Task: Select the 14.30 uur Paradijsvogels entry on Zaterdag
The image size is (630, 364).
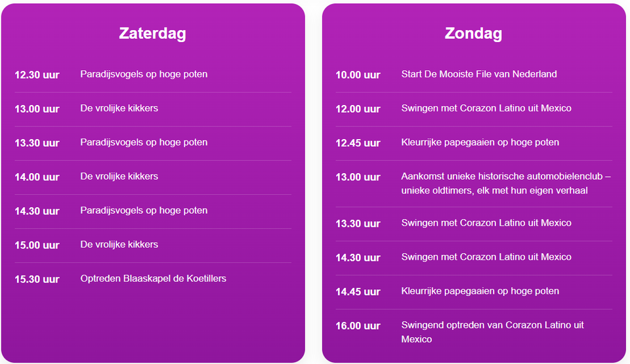Action: (x=144, y=211)
